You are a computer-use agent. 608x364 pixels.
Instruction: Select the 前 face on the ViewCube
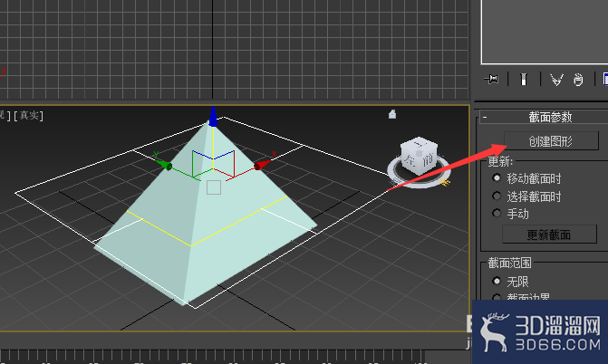tap(428, 160)
